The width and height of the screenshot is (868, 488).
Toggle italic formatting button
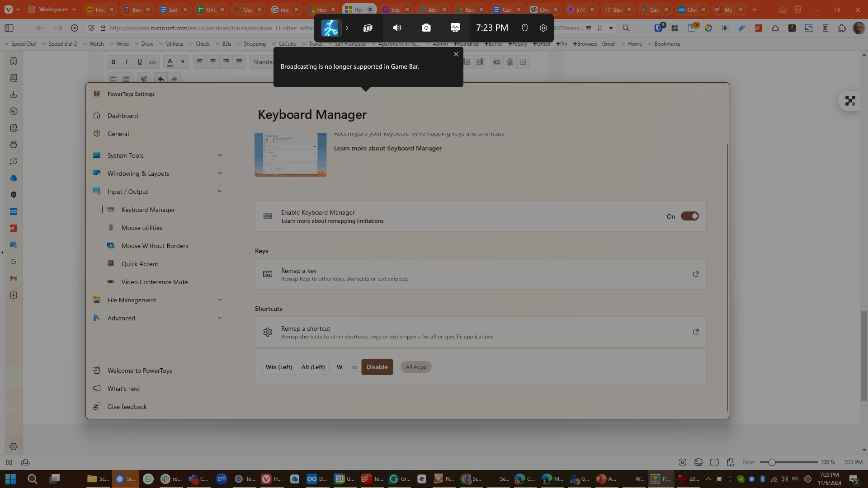127,62
